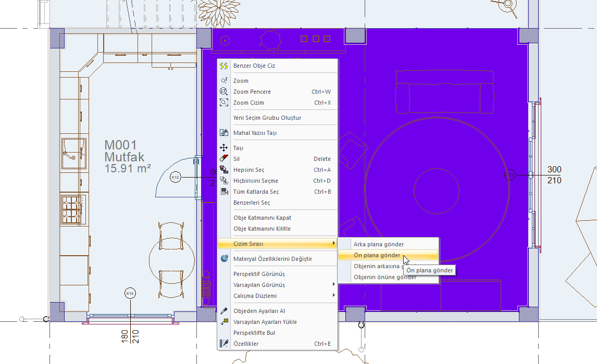
Task: Click the Mahal Yazısı Taşı icon
Action: point(224,133)
